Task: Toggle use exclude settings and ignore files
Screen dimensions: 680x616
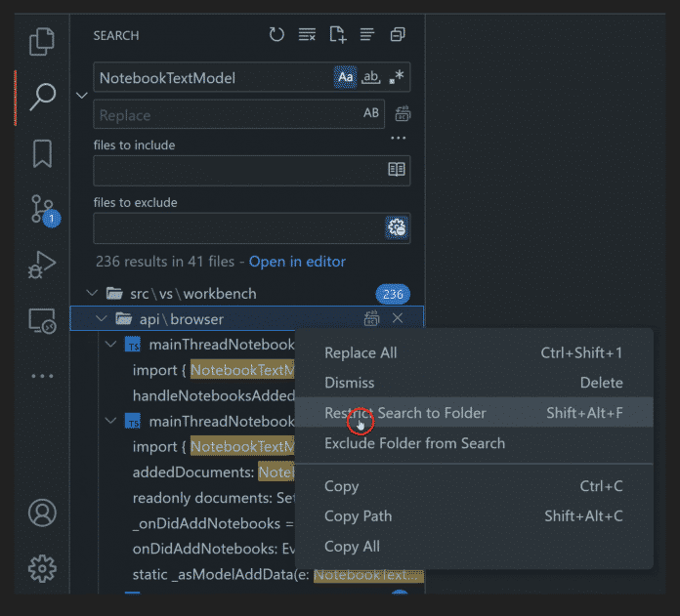Action: (x=397, y=227)
